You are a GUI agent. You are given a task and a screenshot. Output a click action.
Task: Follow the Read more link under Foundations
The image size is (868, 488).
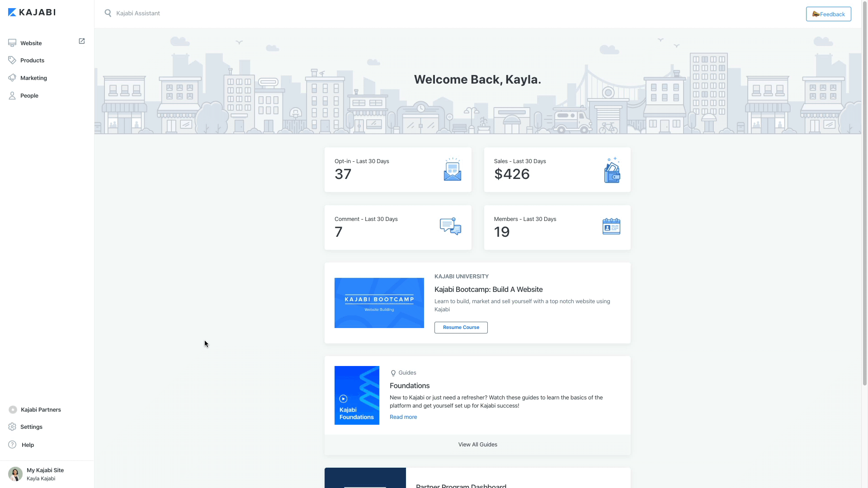tap(403, 417)
